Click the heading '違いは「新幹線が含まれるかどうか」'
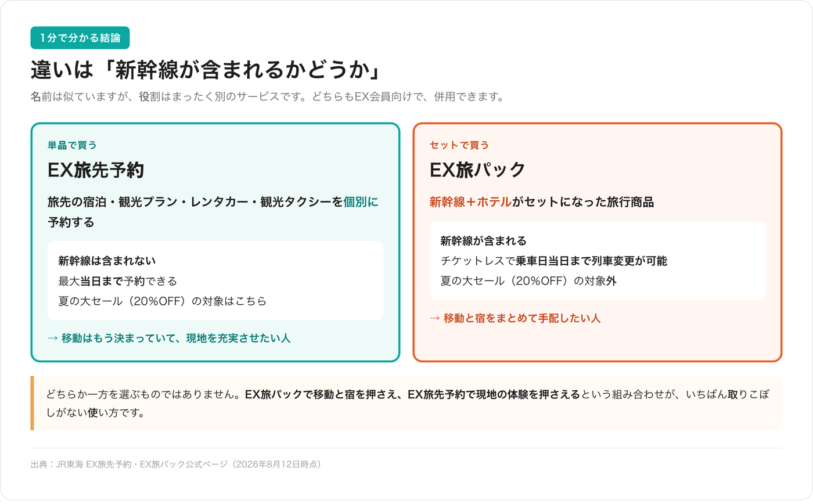Screen dimensions: 813x504 click(207, 71)
